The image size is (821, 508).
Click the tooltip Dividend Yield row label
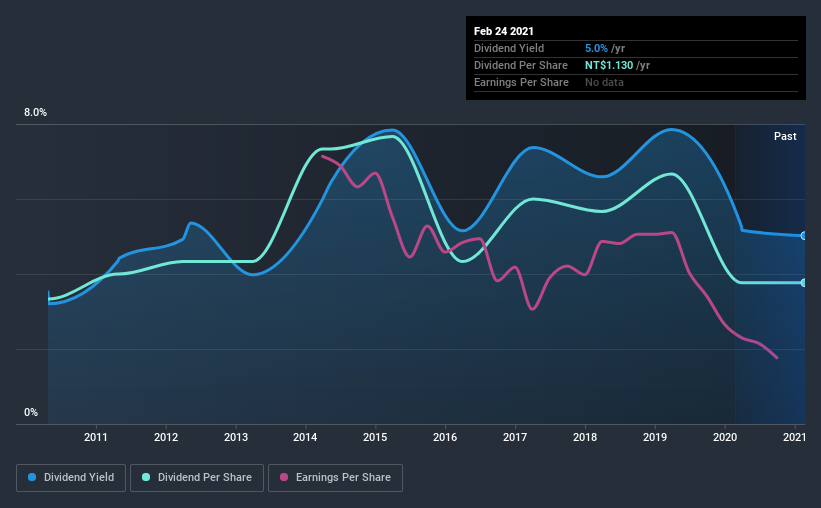[x=509, y=48]
